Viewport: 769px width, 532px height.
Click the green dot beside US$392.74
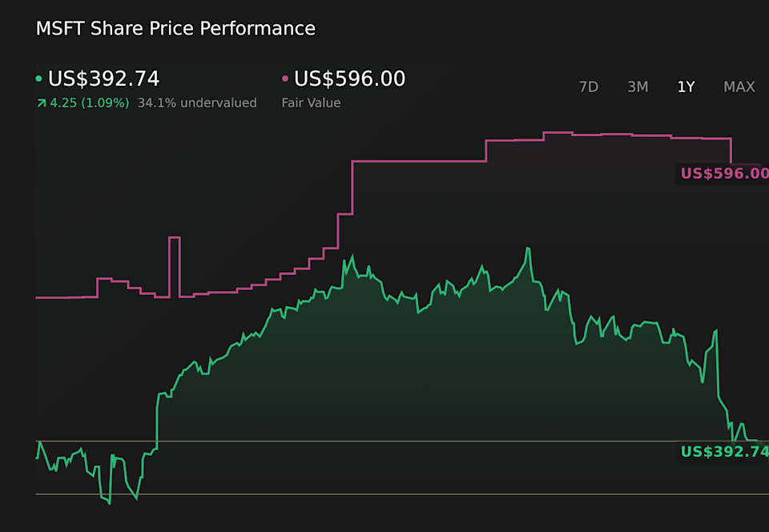(38, 79)
